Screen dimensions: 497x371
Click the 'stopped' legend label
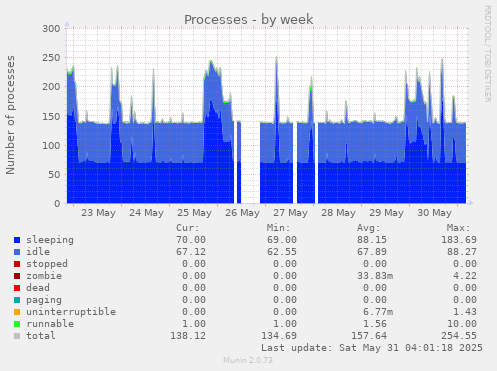(47, 264)
